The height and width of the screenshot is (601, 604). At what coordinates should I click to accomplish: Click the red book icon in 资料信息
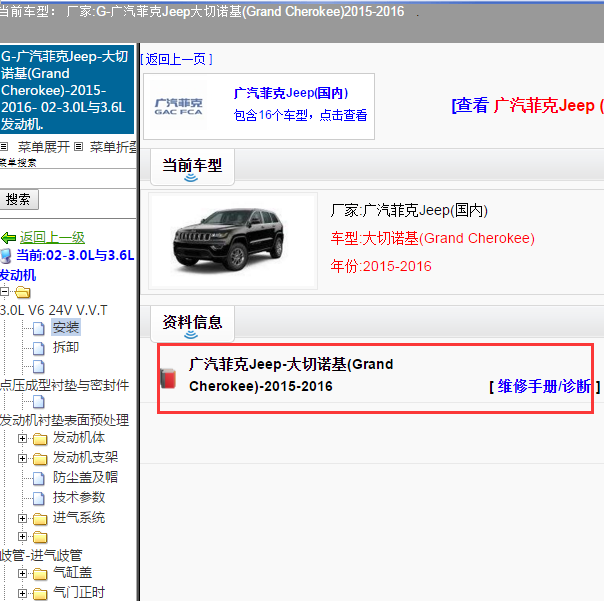pos(168,378)
